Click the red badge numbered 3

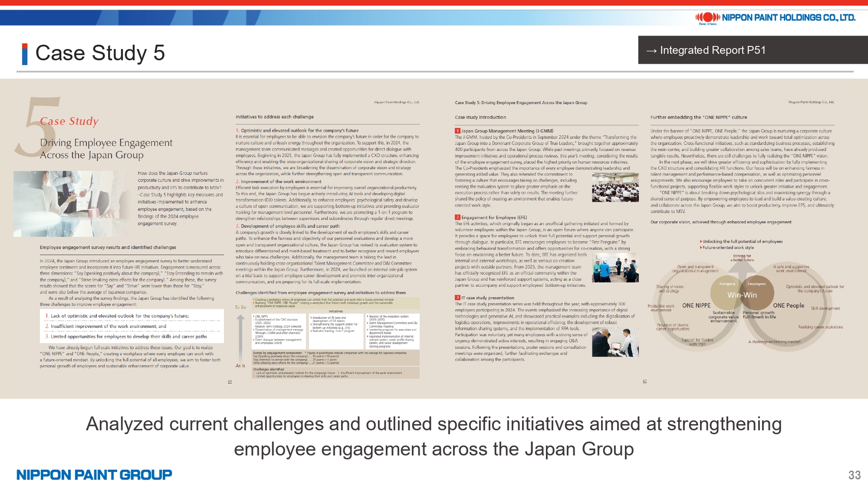(x=457, y=298)
